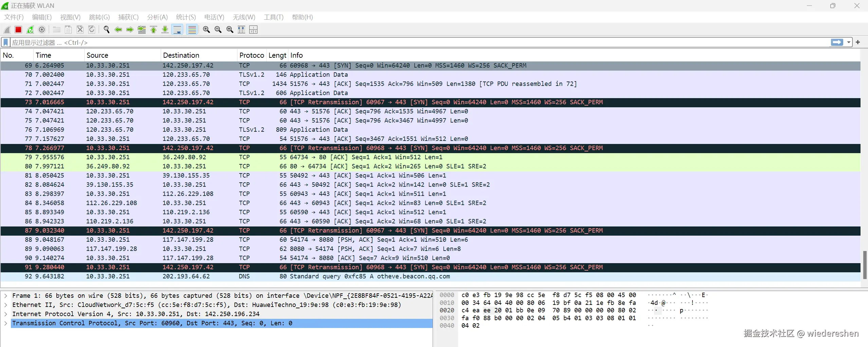Viewport: 868px width, 347px height.
Task: Open the 统计(S) menu
Action: [186, 17]
